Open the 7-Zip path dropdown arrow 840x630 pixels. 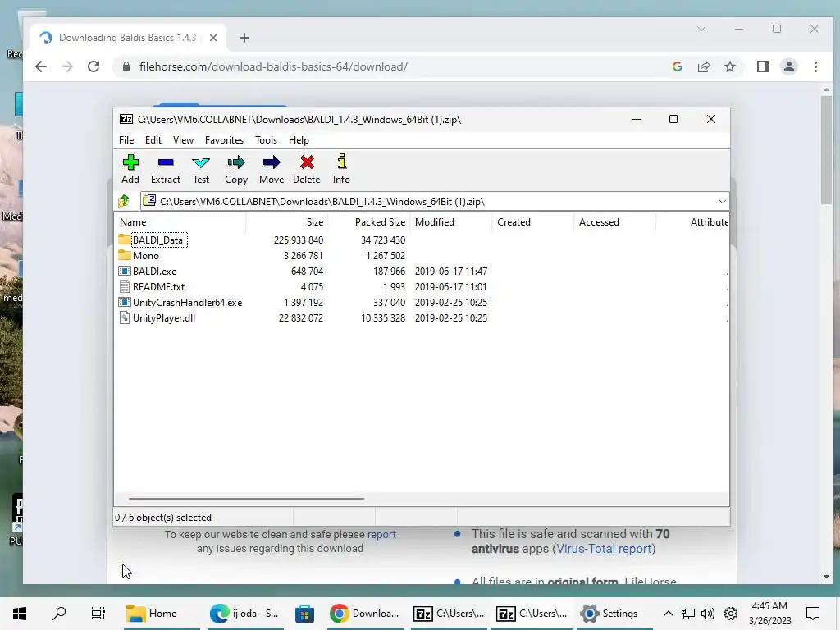722,202
